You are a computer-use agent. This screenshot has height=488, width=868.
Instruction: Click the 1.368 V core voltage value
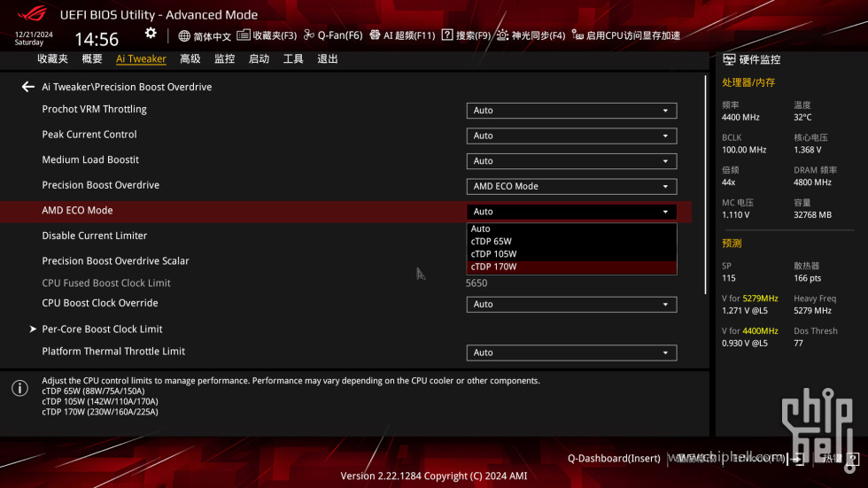[808, 150]
